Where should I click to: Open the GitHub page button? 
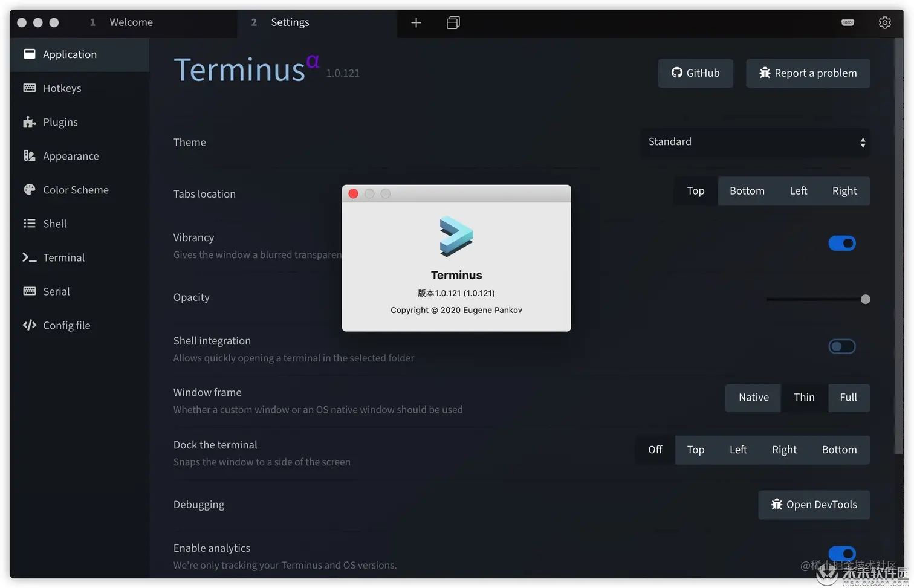pos(695,73)
